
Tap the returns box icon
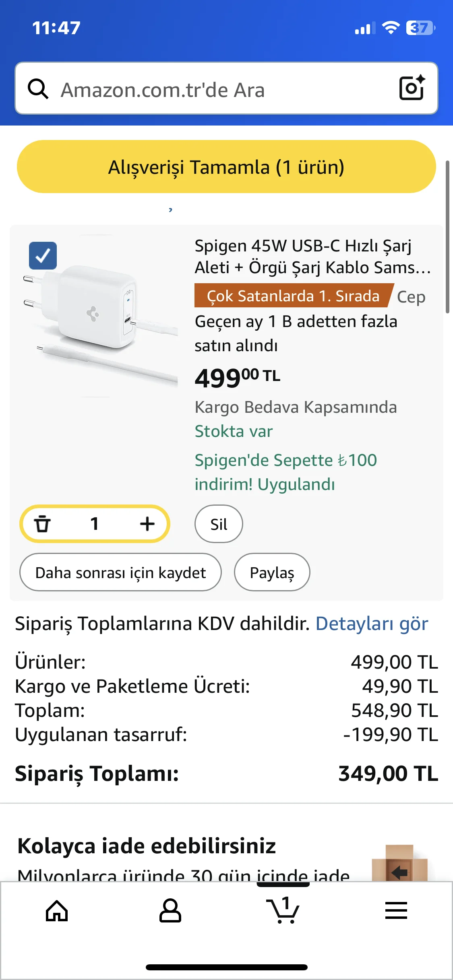coord(399,863)
